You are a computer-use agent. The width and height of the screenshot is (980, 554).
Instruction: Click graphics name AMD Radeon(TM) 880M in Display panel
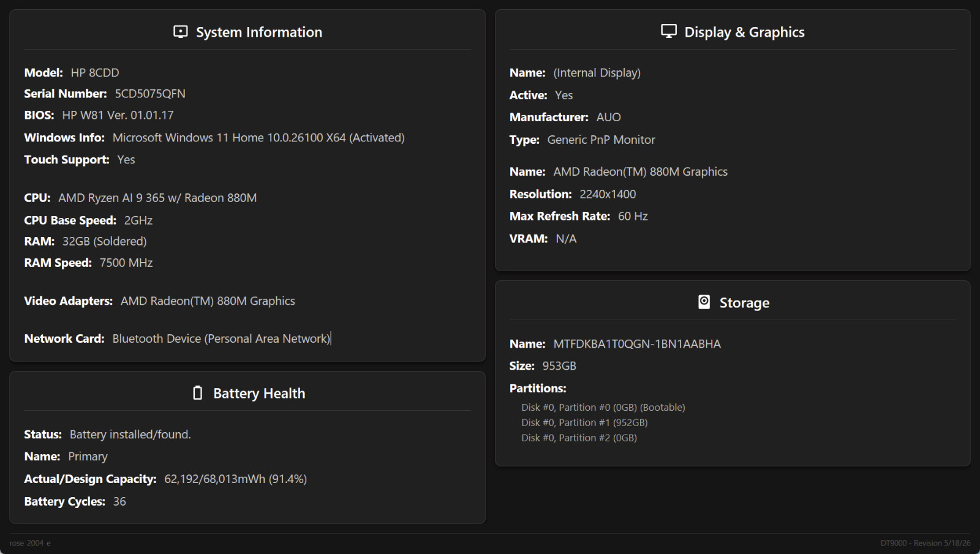(x=641, y=172)
